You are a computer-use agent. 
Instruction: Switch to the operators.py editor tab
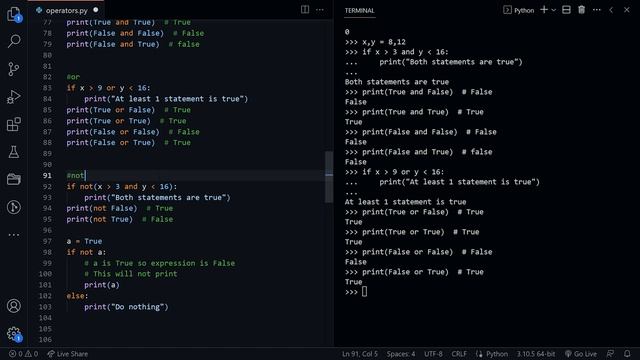(x=67, y=11)
